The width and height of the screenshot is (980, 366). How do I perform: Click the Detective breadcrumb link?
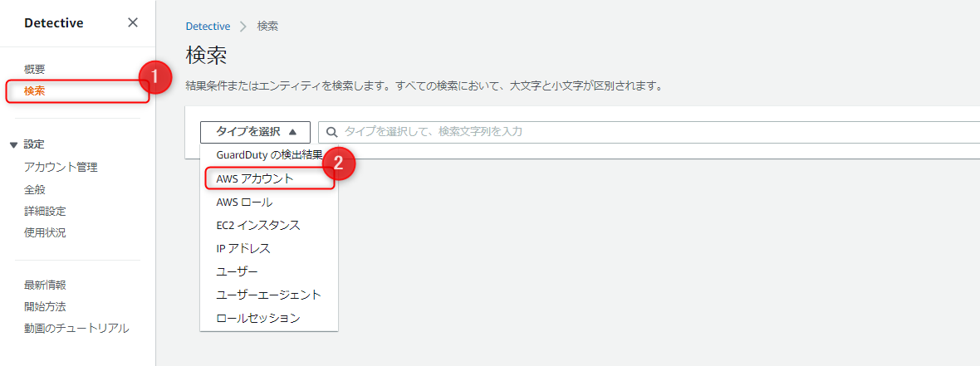point(208,27)
